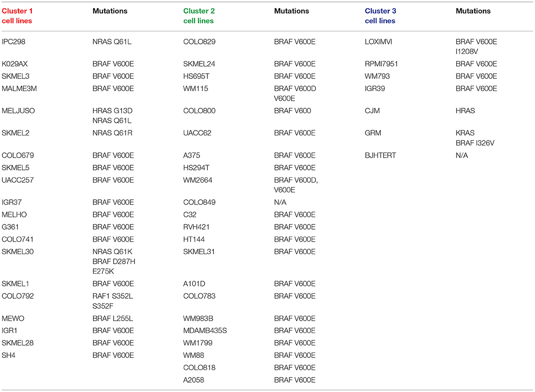Click the K029AX cell line
Viewport: 535px width, 392px height.
coord(14,64)
